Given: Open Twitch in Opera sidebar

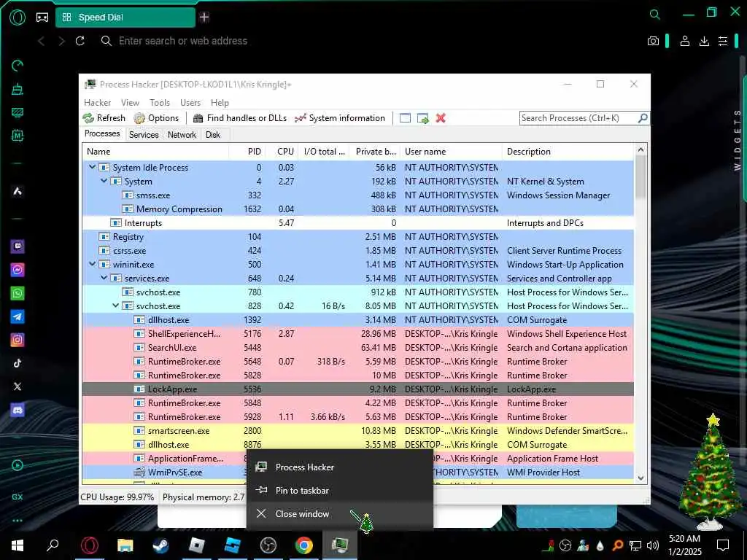Looking at the screenshot, I should [18, 246].
